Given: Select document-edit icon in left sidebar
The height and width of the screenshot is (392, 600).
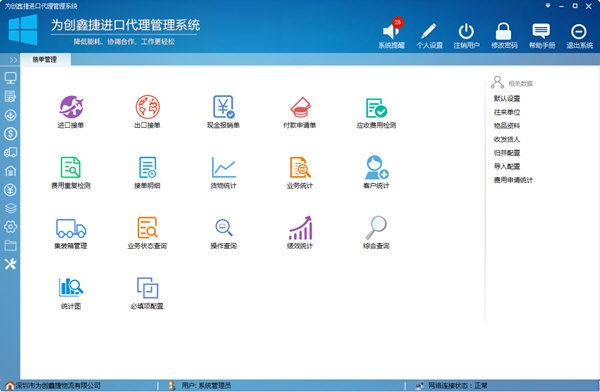Looking at the screenshot, I should point(10,96).
